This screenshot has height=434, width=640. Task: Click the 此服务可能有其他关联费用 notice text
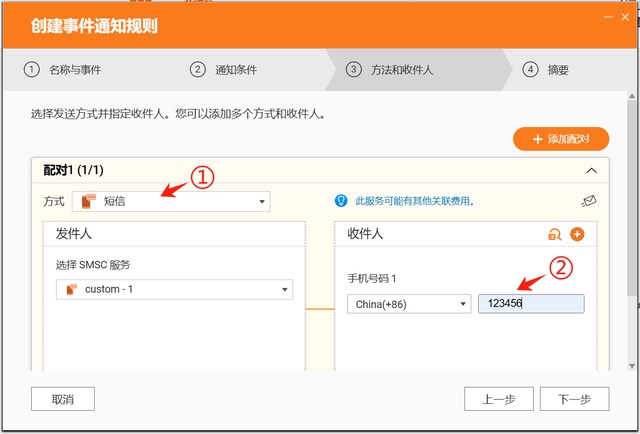415,201
